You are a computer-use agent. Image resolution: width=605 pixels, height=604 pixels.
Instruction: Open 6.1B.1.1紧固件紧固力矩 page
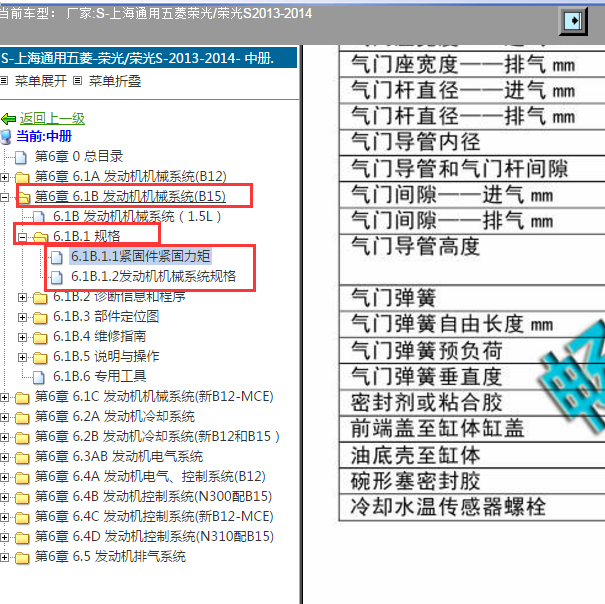pos(140,256)
